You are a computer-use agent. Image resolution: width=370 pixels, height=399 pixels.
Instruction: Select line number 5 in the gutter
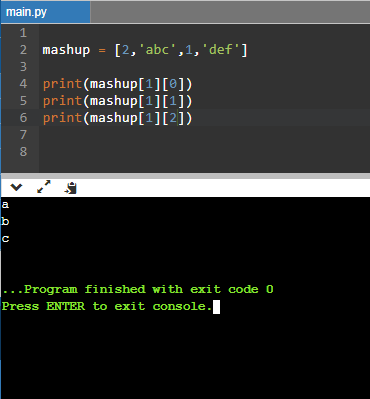click(x=23, y=101)
